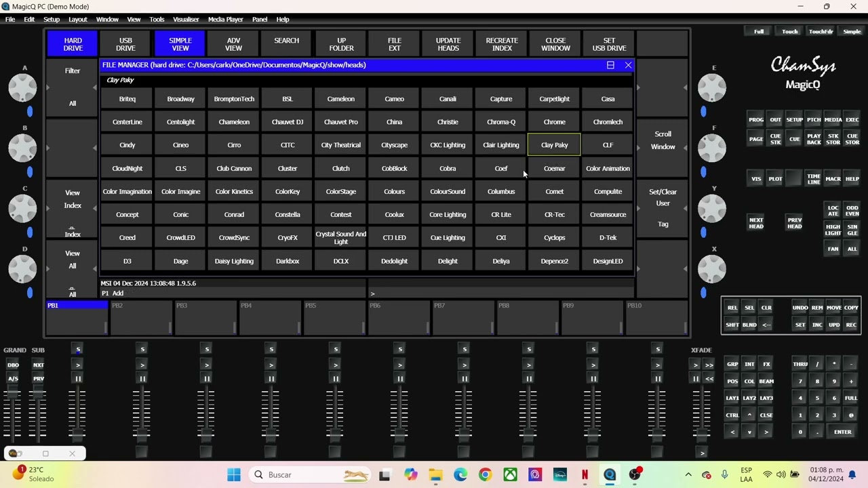
Task: Click the NEXT HEAD button
Action: 756,223
